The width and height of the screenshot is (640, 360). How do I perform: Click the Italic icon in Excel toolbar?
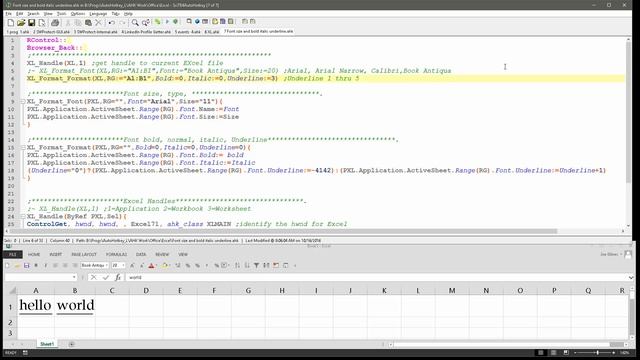(46, 266)
